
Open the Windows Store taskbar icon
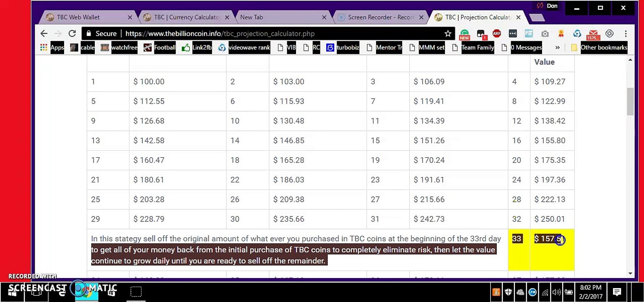tap(111, 292)
